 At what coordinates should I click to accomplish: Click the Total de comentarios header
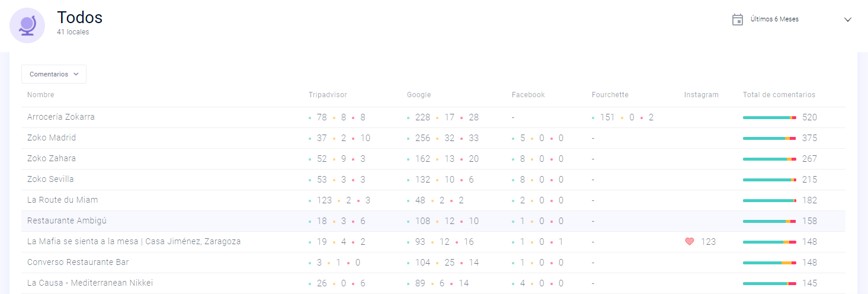point(779,95)
